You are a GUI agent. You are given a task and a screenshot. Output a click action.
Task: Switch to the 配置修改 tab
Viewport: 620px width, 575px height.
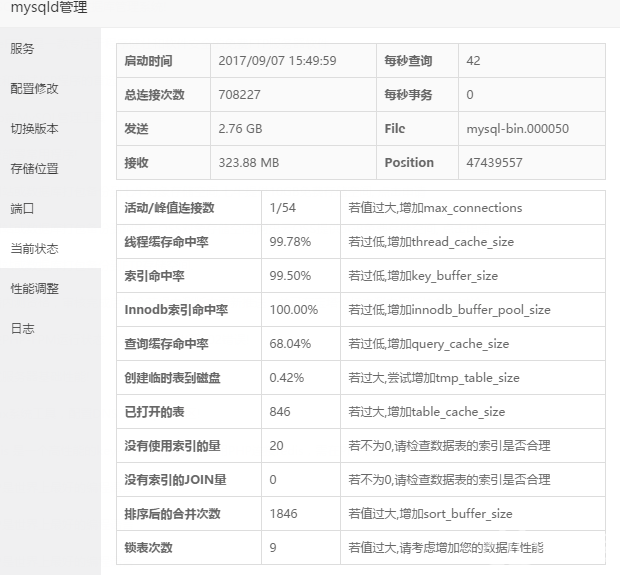coord(35,88)
